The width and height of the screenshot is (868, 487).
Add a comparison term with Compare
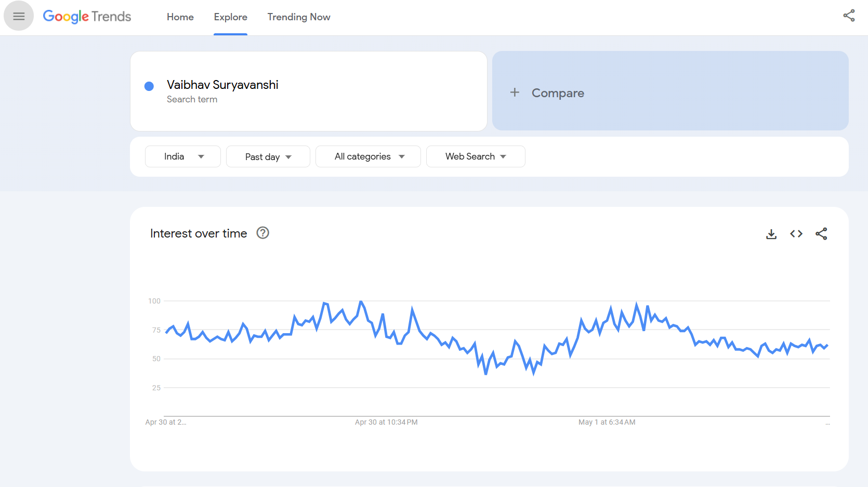(670, 91)
